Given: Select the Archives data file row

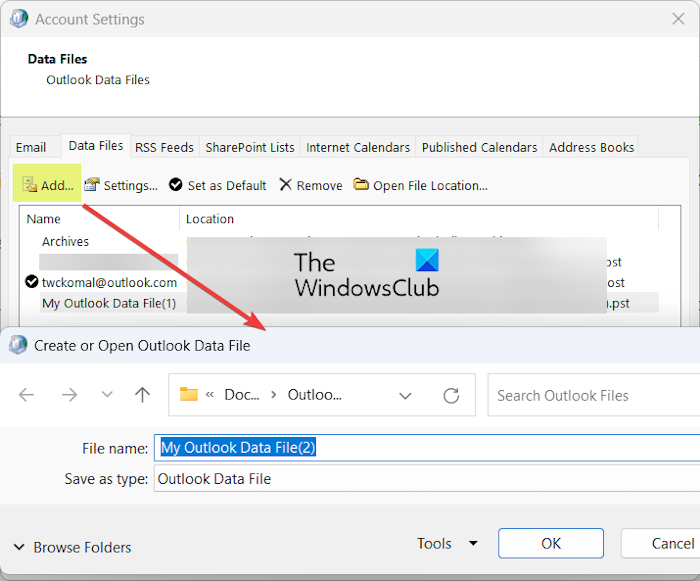Looking at the screenshot, I should click(x=66, y=242).
